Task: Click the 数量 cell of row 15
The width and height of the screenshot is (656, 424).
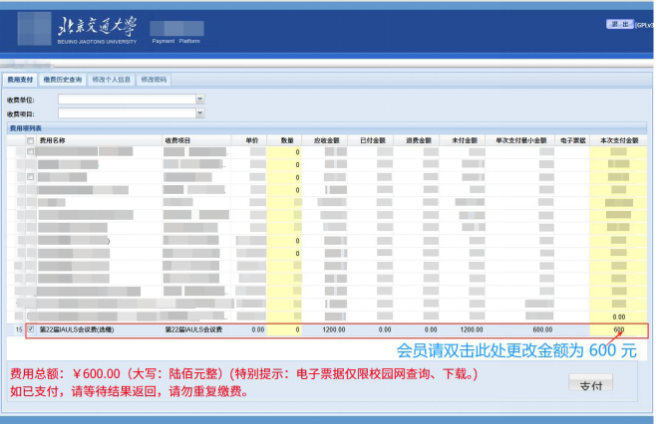Action: click(284, 330)
